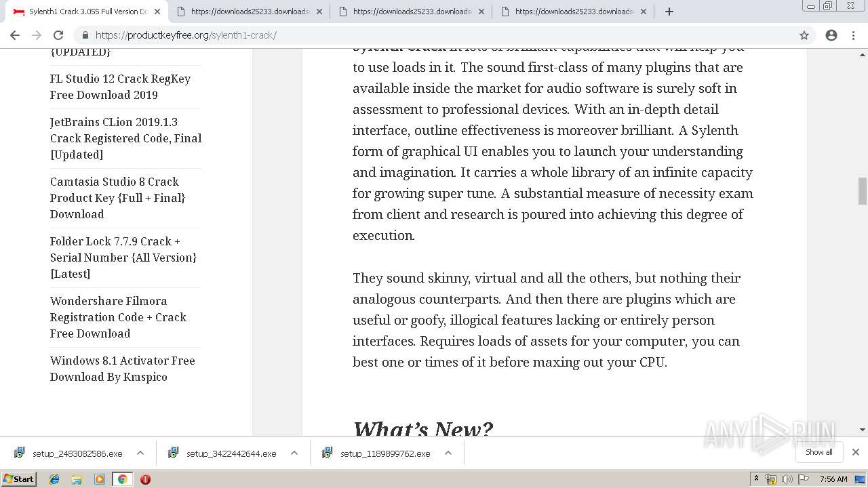The height and width of the screenshot is (488, 868).
Task: Open JetBrains CLion 2019.1.3 Crack link
Action: pos(125,138)
